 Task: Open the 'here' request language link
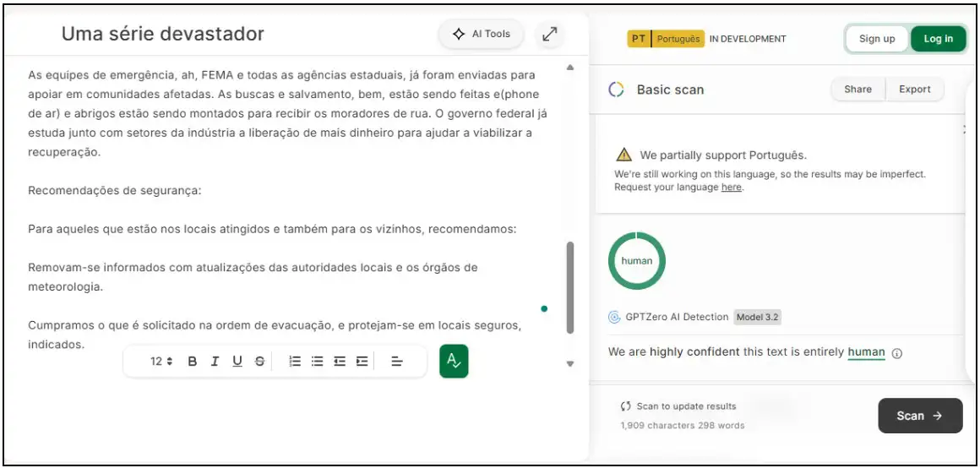click(732, 187)
